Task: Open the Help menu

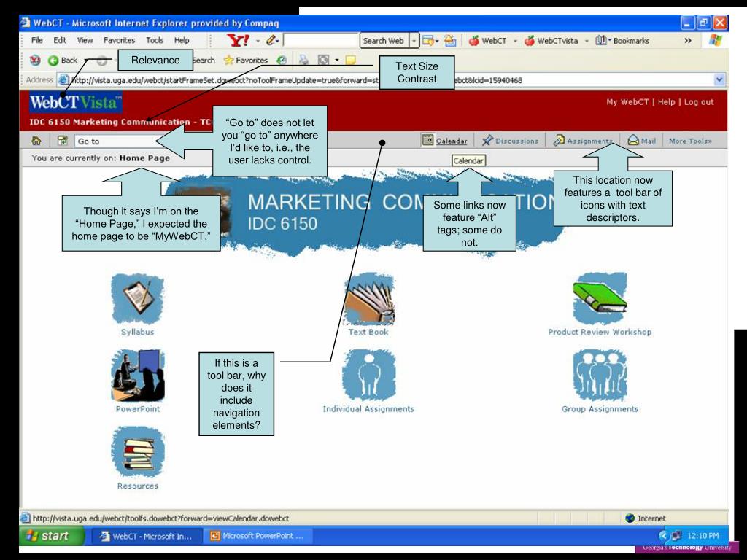Action: point(182,41)
